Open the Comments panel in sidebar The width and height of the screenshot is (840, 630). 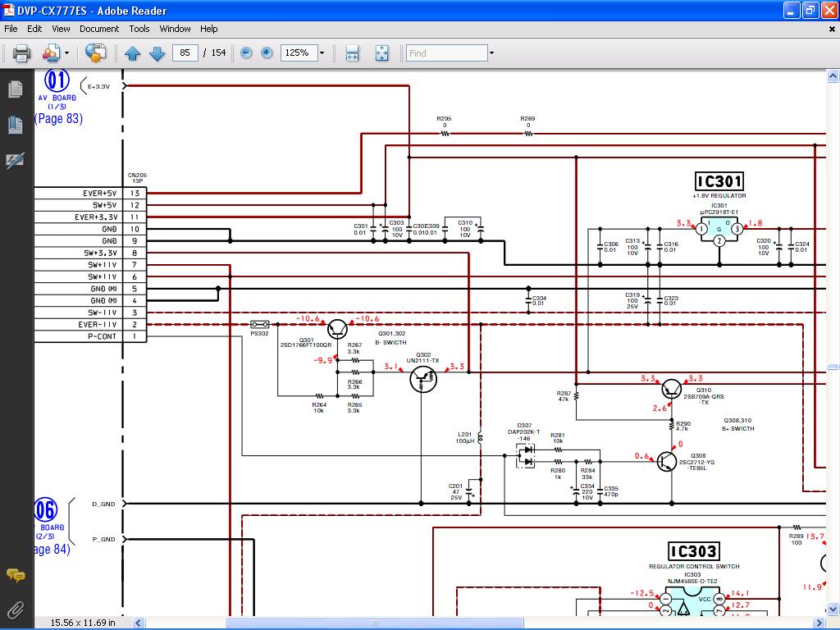(16, 575)
